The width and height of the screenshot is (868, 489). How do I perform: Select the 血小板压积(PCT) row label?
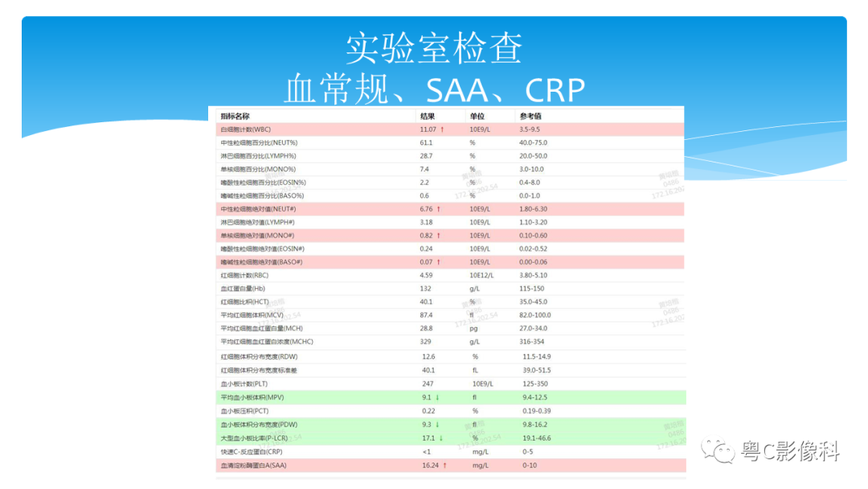point(244,412)
